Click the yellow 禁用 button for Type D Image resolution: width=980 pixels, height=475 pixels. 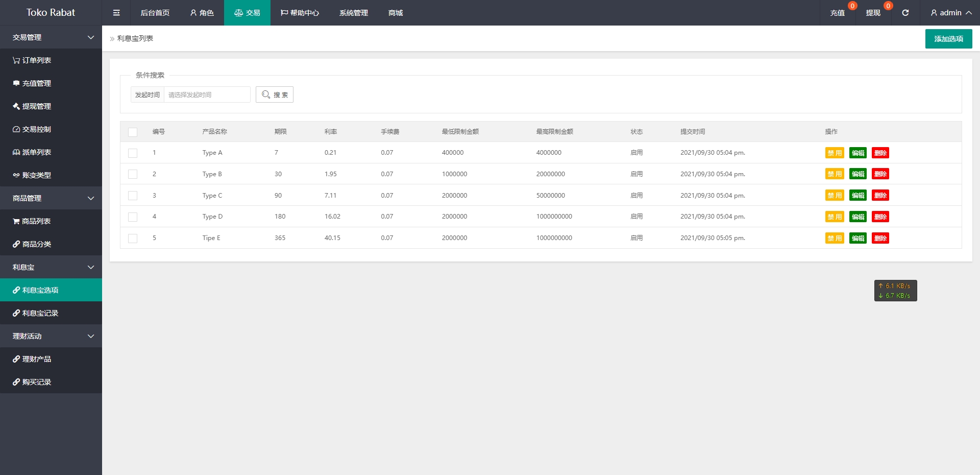(x=835, y=217)
